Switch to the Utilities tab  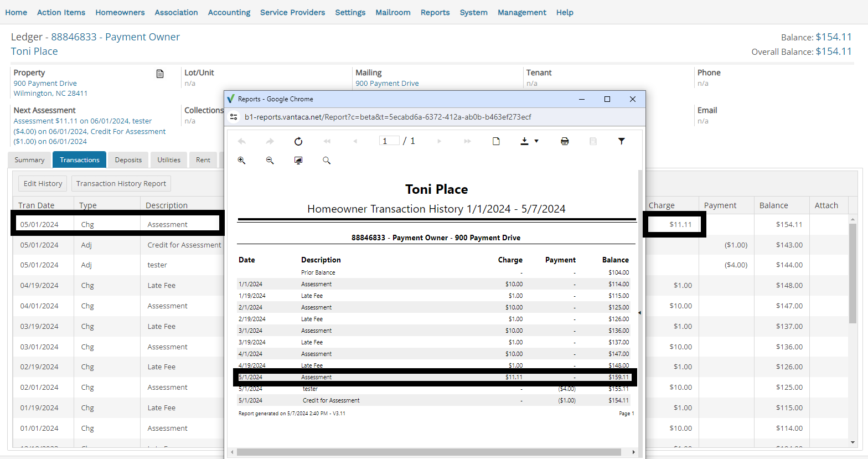tap(169, 160)
